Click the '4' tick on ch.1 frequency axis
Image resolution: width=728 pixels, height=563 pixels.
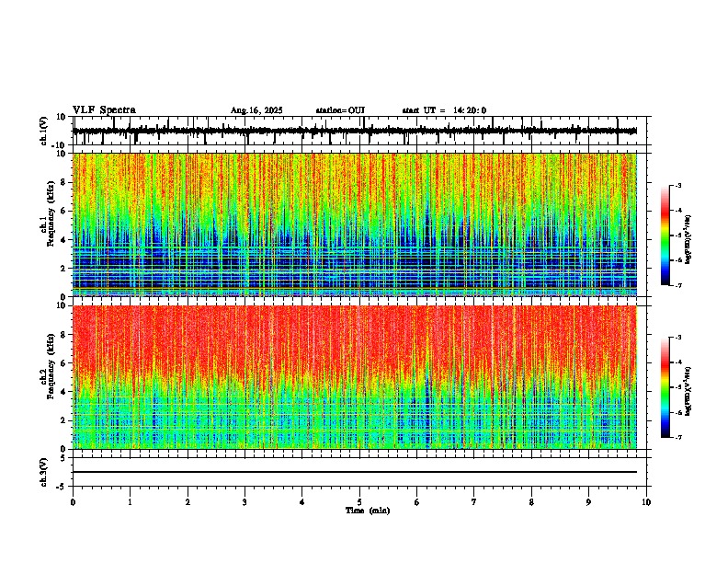pos(63,240)
